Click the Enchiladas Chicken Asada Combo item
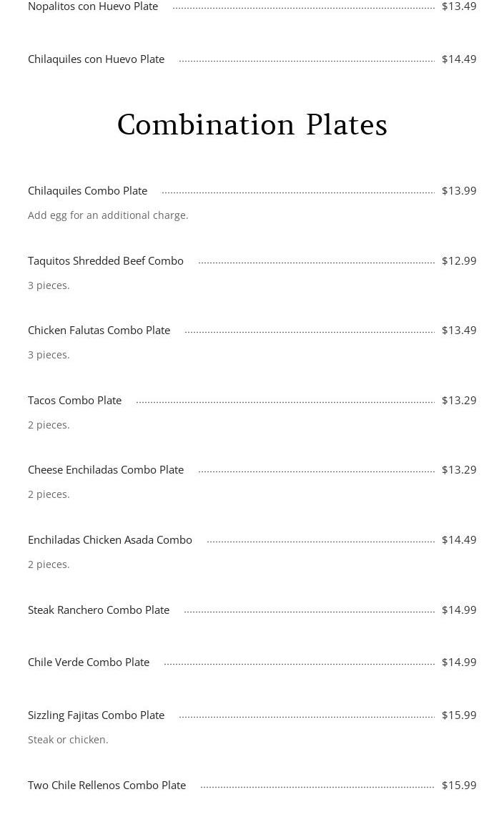 click(x=109, y=540)
